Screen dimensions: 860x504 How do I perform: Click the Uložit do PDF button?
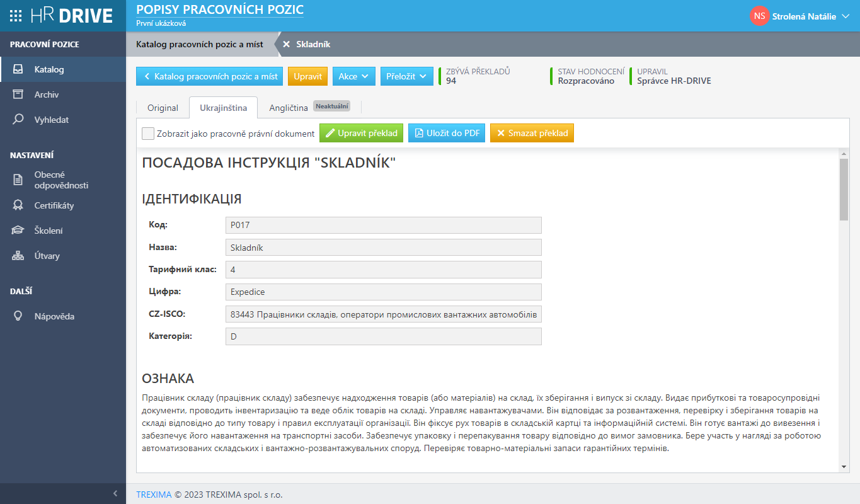447,134
